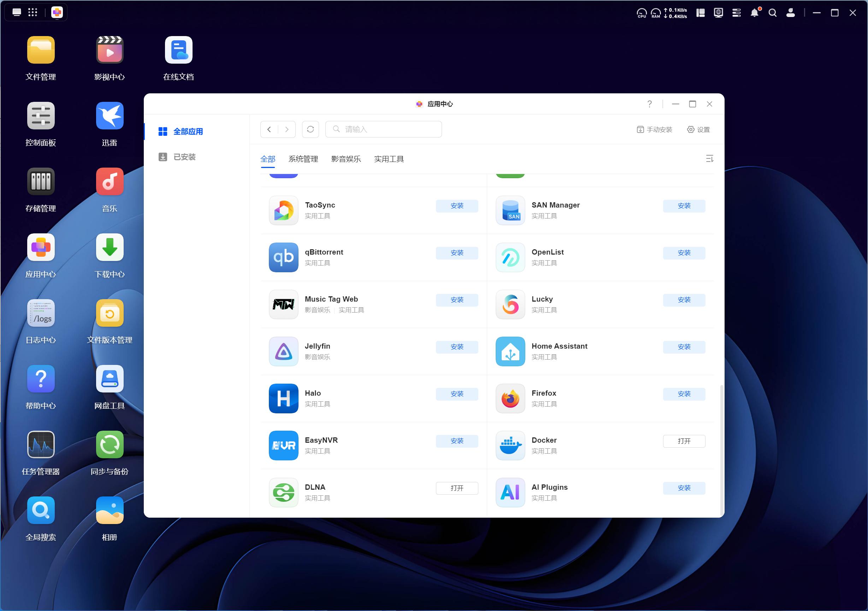This screenshot has height=611, width=868.
Task: Click the CPU monitor icon in top bar
Action: pyautogui.click(x=642, y=13)
